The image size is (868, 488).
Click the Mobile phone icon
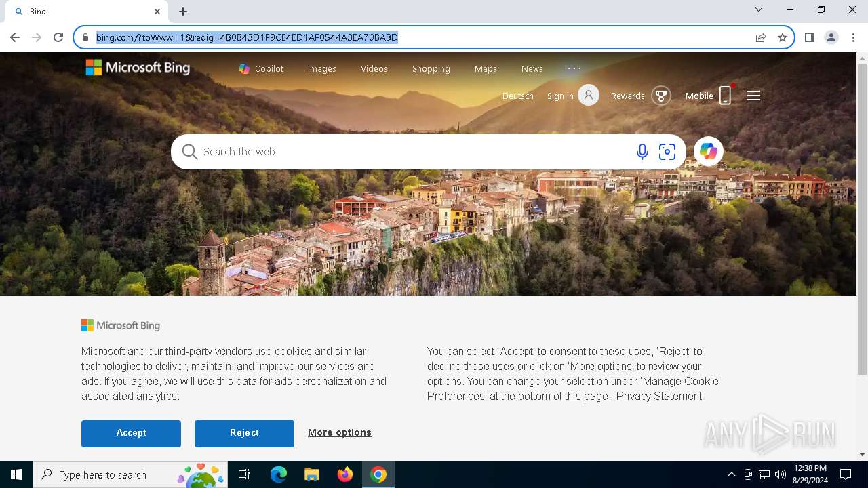tap(726, 96)
